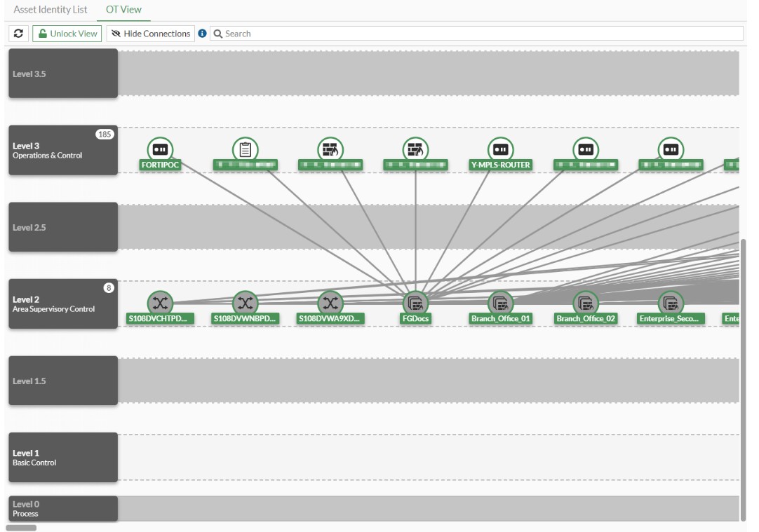Toggle the Unlock View button
Viewport: 759px width, 532px height.
67,34
